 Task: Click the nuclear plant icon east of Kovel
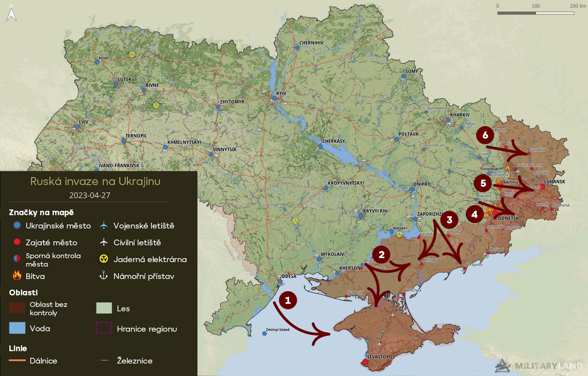pos(132,54)
